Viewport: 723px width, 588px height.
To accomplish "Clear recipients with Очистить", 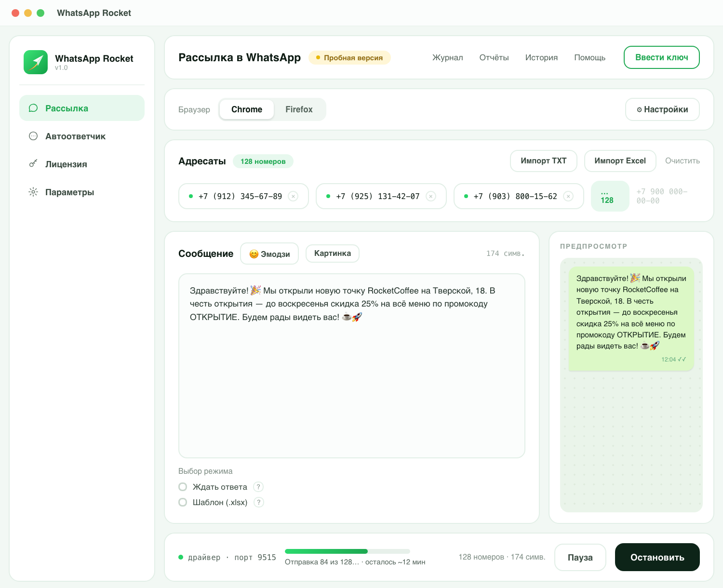I will tap(683, 160).
